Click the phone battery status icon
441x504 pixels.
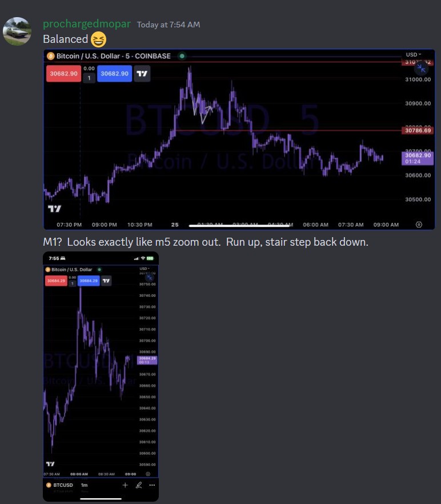coord(150,258)
